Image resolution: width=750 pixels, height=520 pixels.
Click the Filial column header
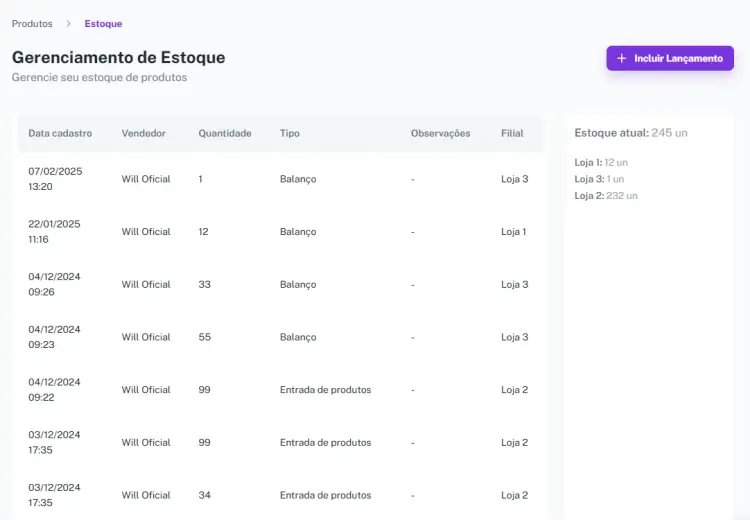click(512, 133)
